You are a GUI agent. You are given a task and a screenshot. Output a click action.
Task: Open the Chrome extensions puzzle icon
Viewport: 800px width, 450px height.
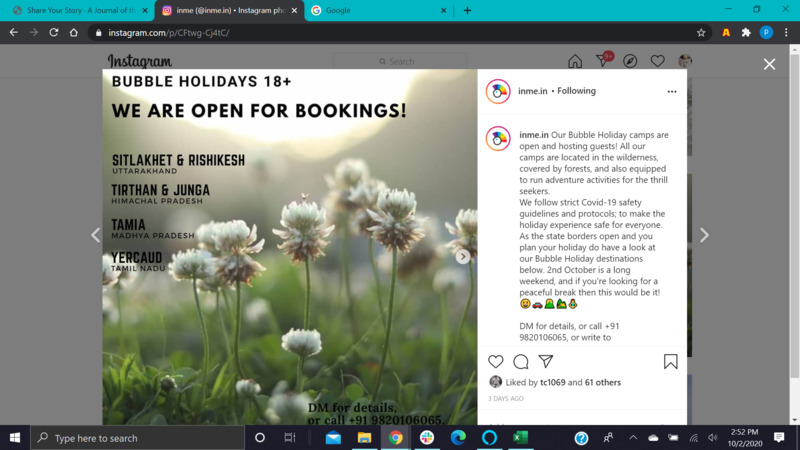pyautogui.click(x=746, y=32)
